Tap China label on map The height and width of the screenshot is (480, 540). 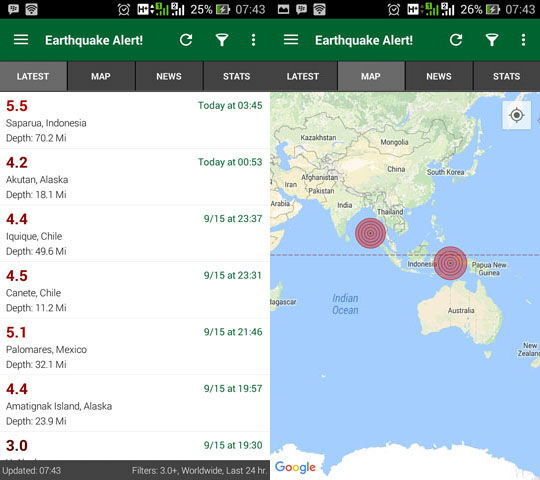tap(396, 169)
